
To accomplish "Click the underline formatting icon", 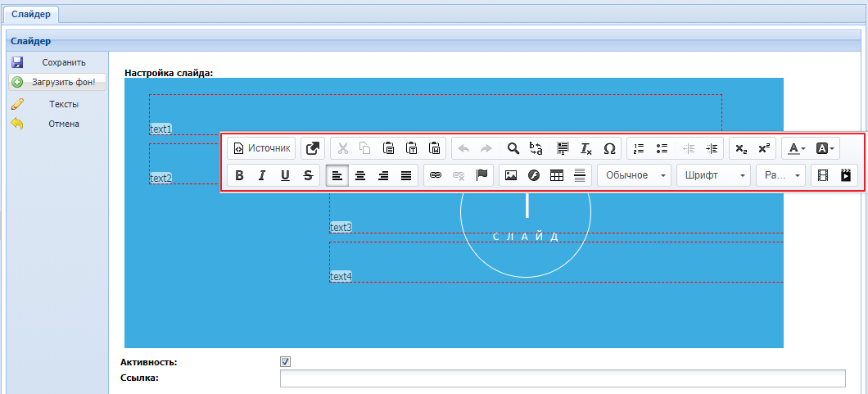I will tap(285, 175).
